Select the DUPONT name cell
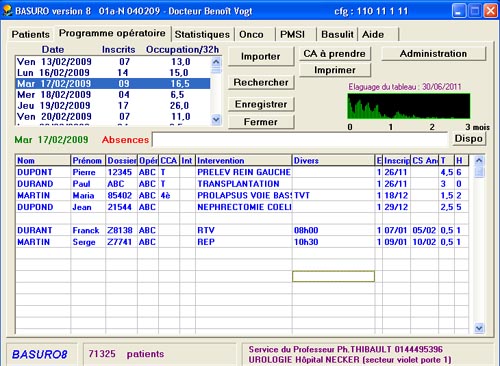Image resolution: width=500 pixels, height=366 pixels. (x=43, y=172)
